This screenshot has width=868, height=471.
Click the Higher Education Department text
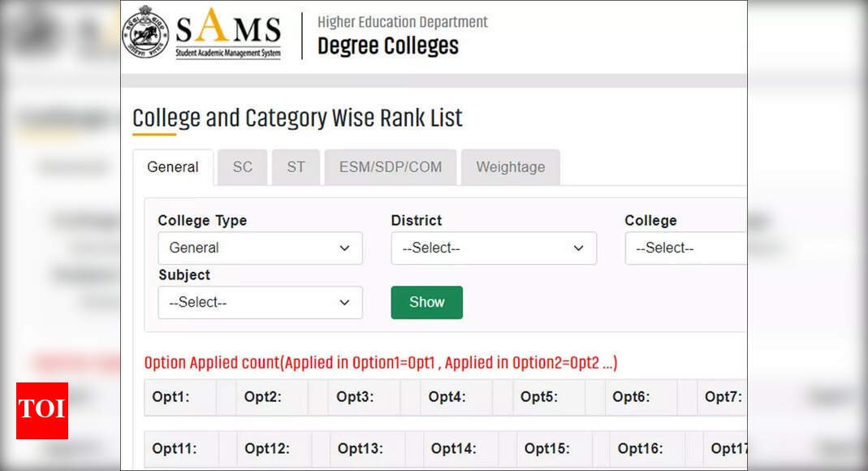pyautogui.click(x=403, y=22)
